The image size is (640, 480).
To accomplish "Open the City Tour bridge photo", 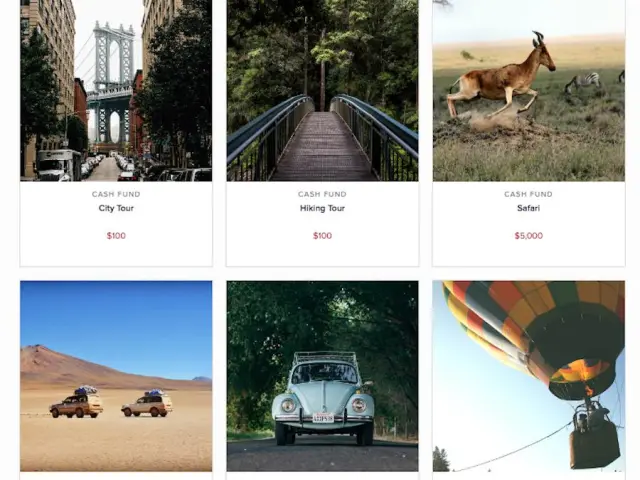I will tap(116, 90).
